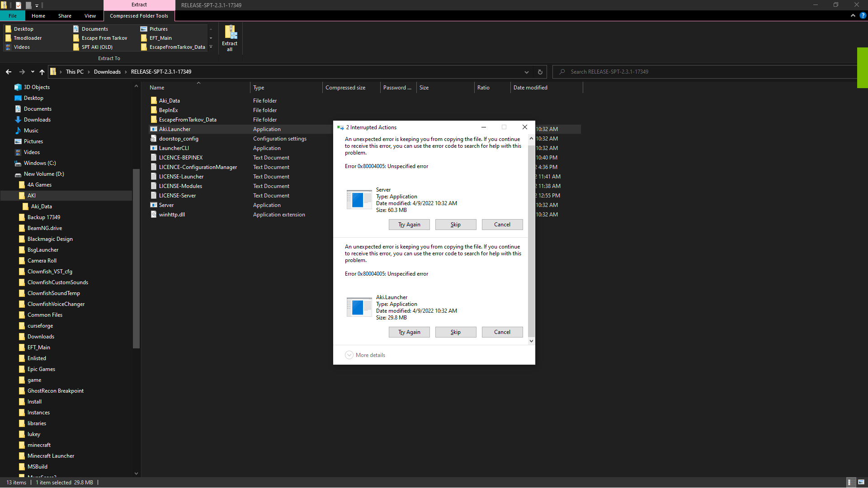This screenshot has width=868, height=488.
Task: Open address bar history dropdown
Action: point(527,72)
